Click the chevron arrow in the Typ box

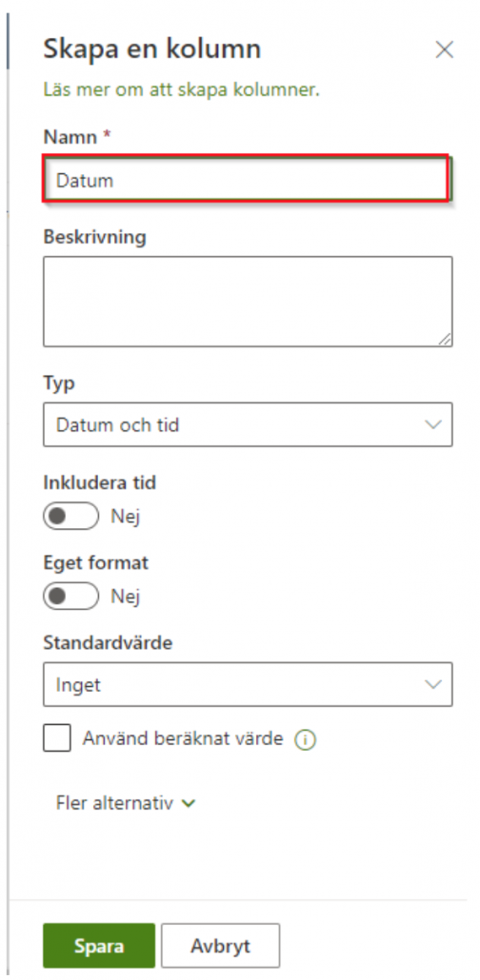click(x=433, y=425)
